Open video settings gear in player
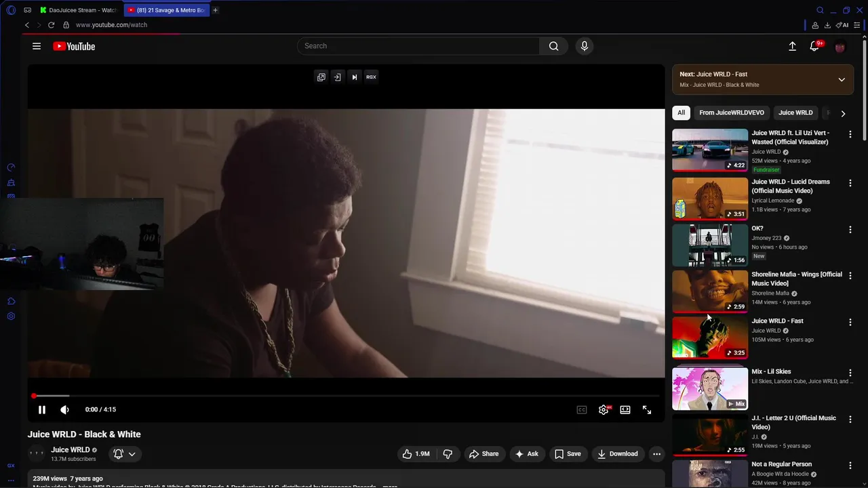868x488 pixels. [604, 409]
